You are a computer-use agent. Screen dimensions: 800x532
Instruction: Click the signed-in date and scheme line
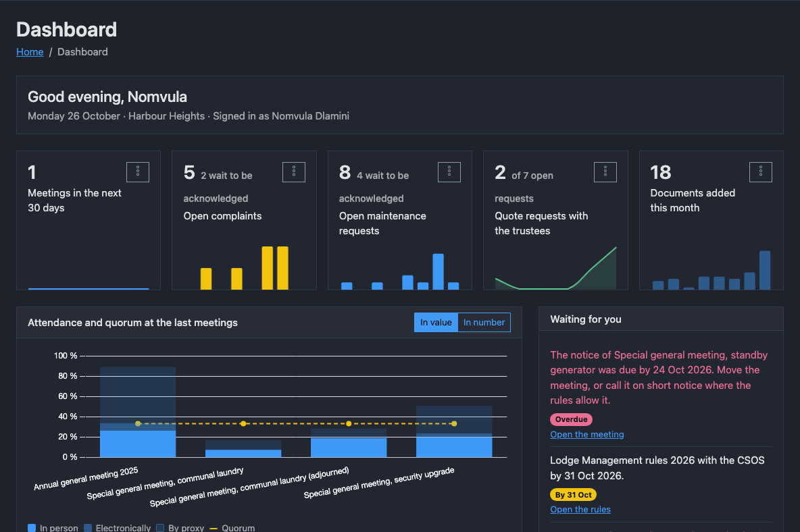pos(189,116)
